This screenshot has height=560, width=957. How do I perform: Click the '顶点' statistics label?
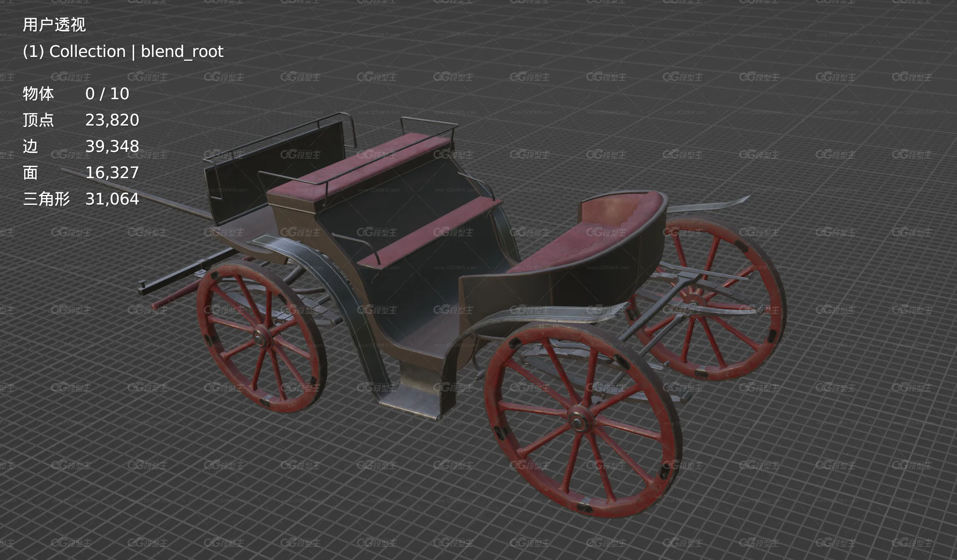click(38, 120)
